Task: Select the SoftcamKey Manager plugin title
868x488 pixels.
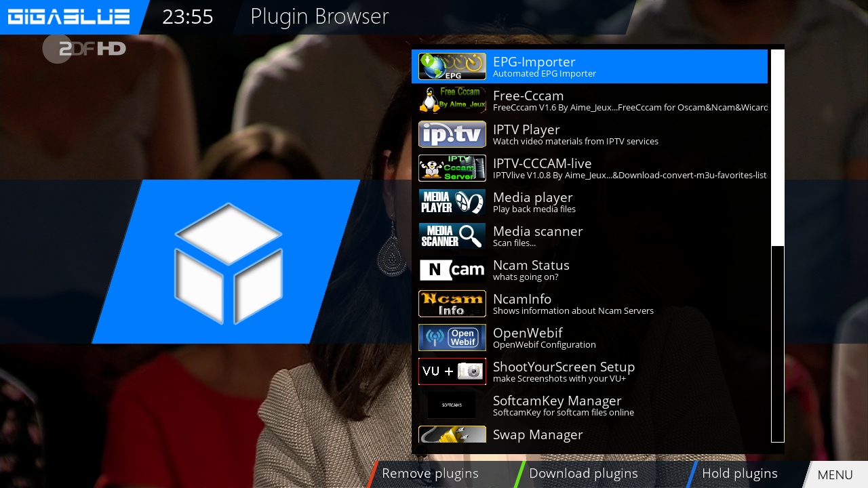Action: (557, 401)
